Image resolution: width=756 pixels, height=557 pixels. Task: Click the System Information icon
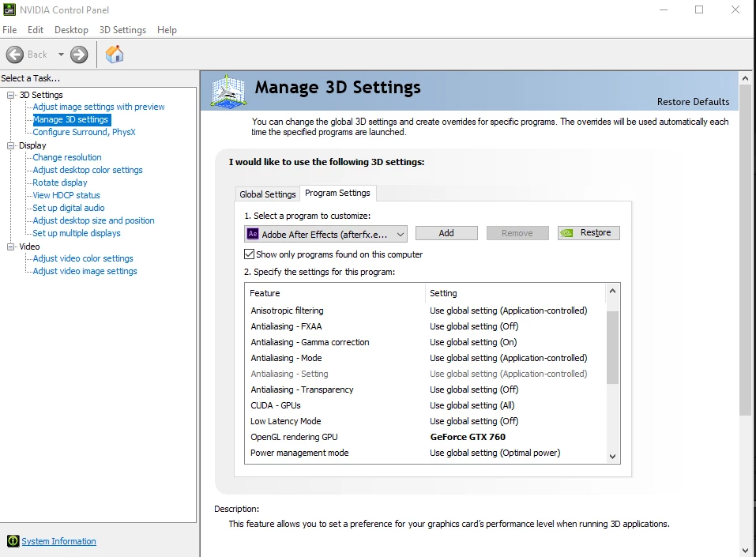coord(13,541)
